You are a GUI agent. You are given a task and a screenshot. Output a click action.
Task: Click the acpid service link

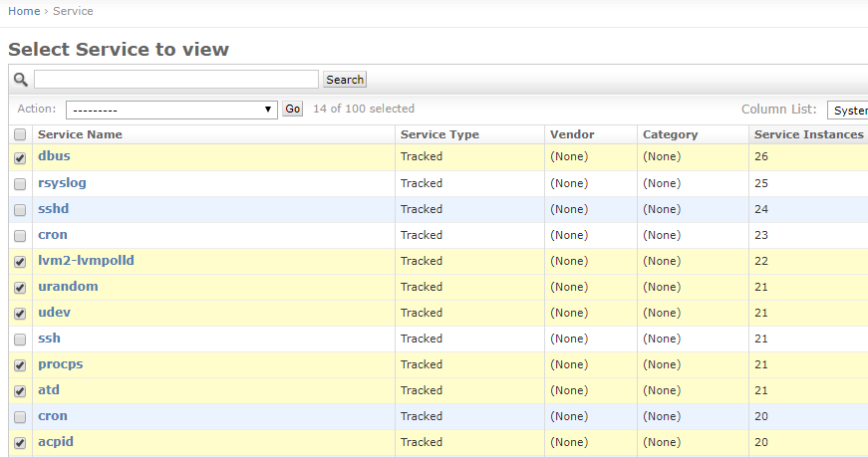click(x=56, y=442)
